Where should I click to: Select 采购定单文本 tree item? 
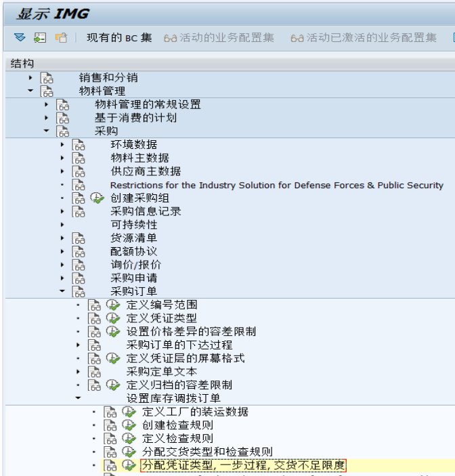161,372
